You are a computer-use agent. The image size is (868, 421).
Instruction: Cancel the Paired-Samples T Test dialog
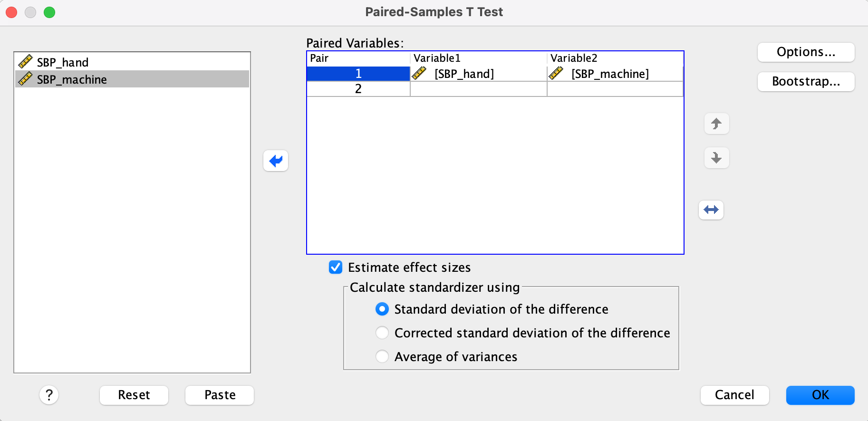tap(734, 395)
